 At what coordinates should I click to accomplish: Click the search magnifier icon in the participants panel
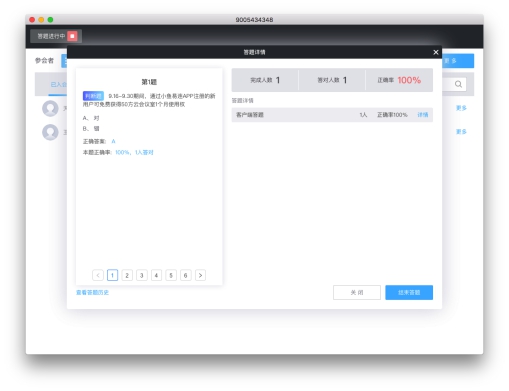[458, 84]
